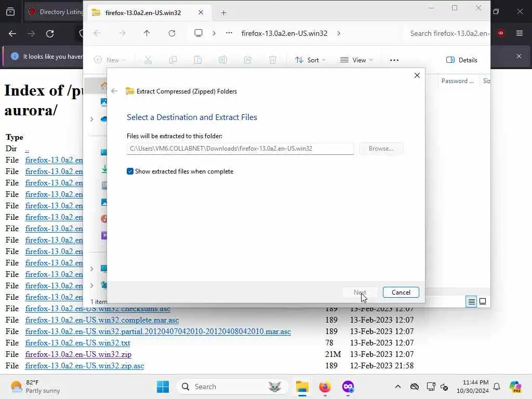Click the Share icon in Explorer toolbar
The width and height of the screenshot is (532, 399).
(248, 60)
